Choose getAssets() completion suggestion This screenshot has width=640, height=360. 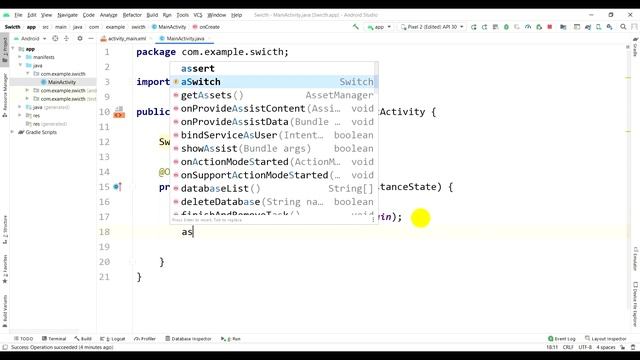tap(274, 95)
